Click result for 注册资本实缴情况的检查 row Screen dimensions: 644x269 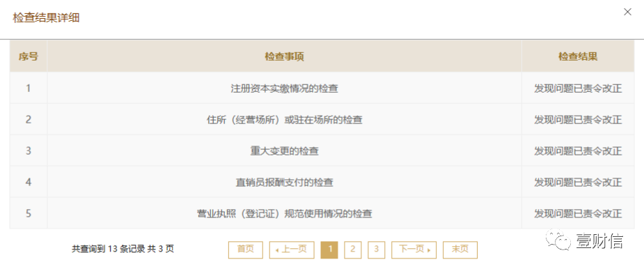[x=578, y=88]
